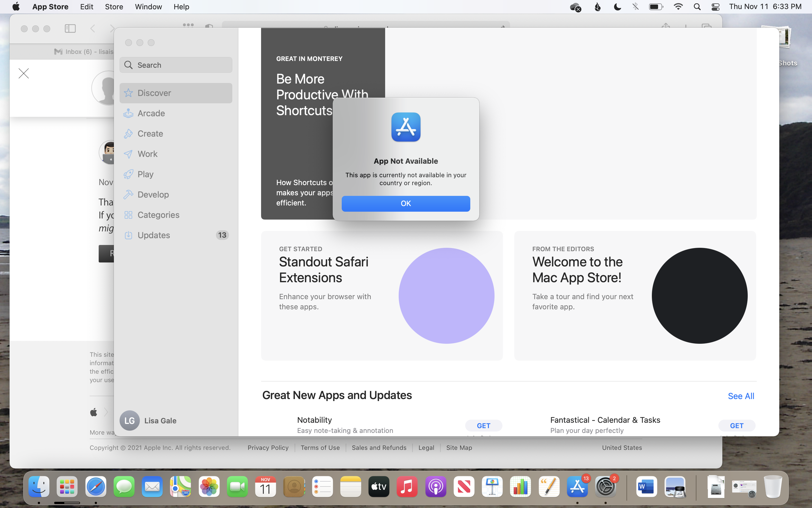Click the battery status icon

click(656, 7)
